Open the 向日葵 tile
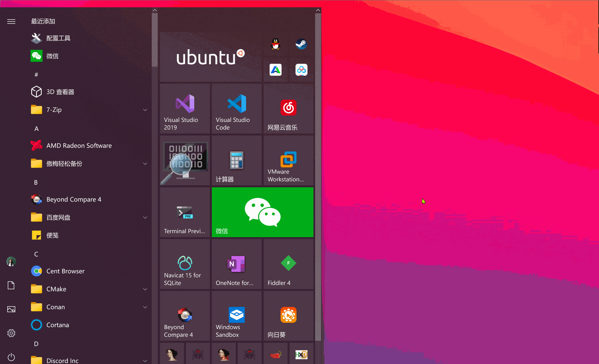The width and height of the screenshot is (599, 364). coord(289,316)
